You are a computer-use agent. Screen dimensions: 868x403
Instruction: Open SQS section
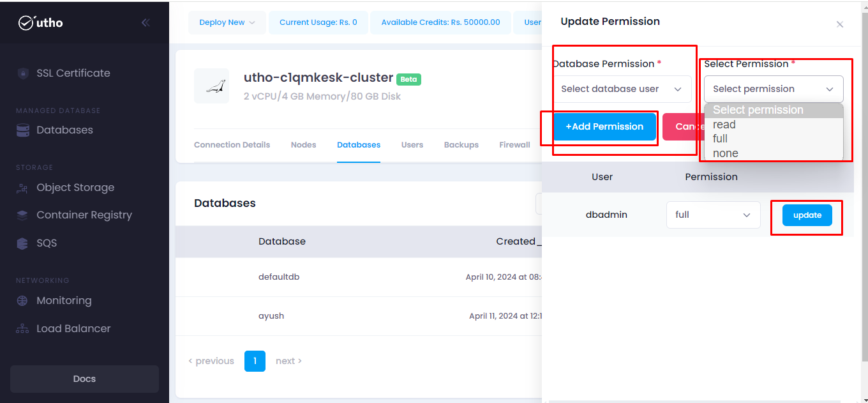coord(47,243)
